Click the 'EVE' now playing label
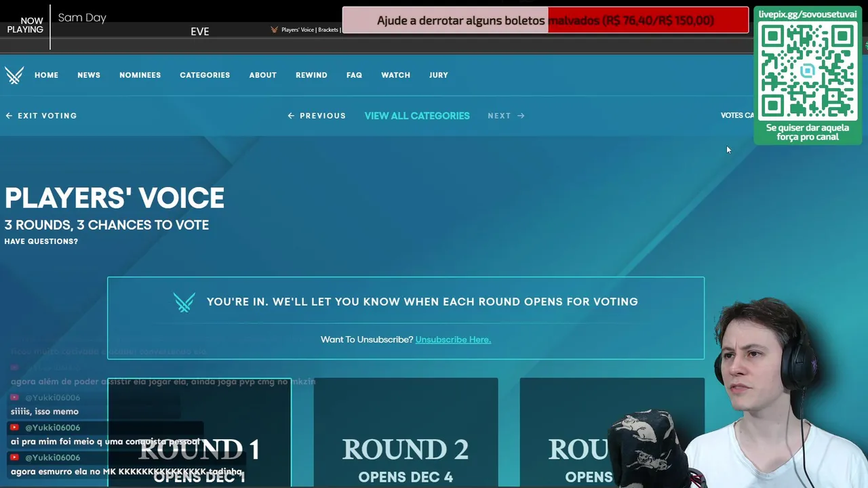Viewport: 868px width, 488px height. (200, 31)
